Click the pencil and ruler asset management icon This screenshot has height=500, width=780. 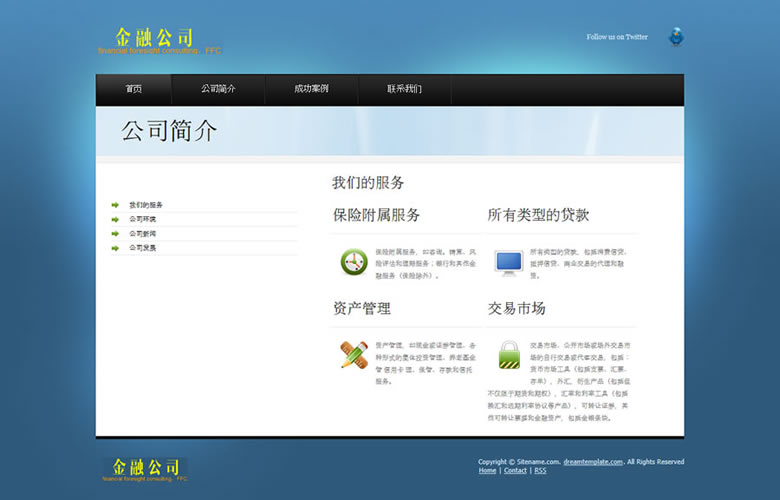point(354,355)
